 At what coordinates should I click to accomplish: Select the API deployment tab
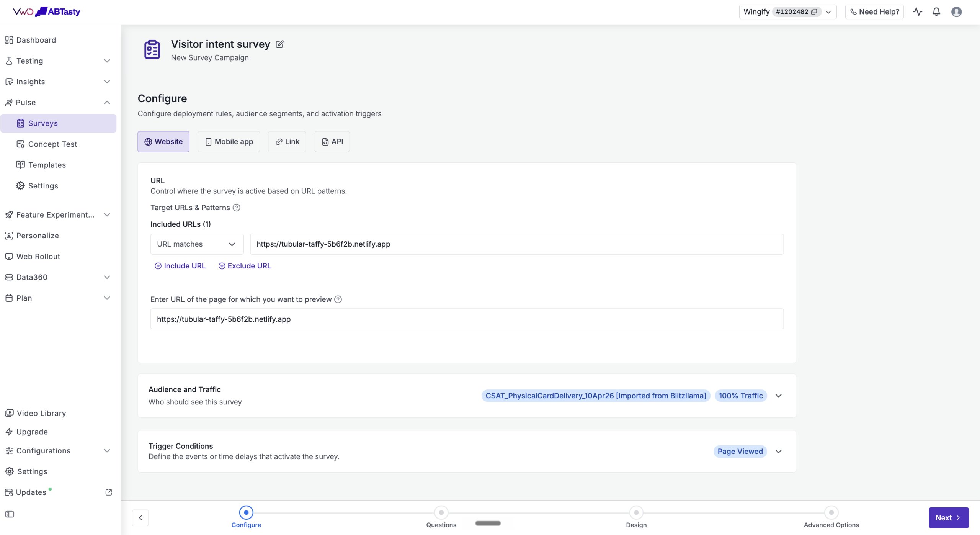(332, 142)
